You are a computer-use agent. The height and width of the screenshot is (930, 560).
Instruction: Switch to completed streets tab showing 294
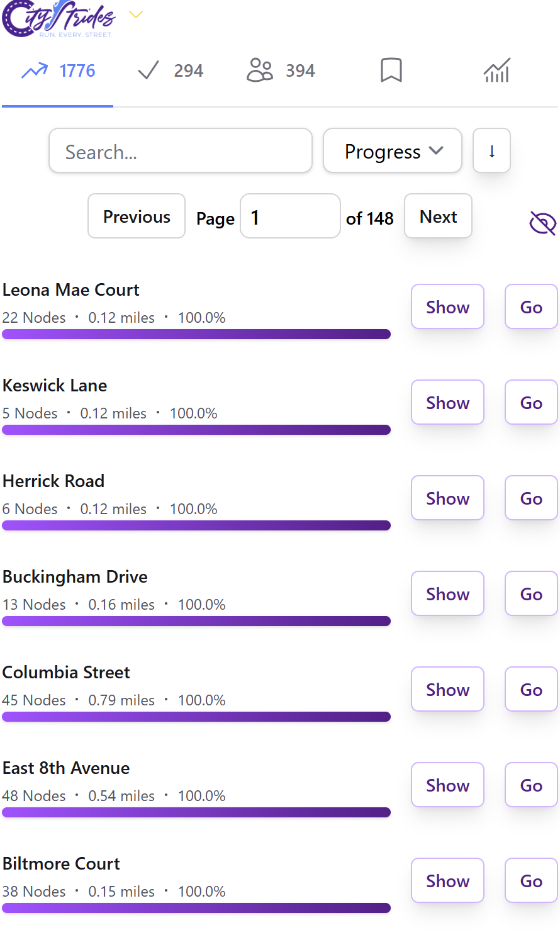[171, 70]
